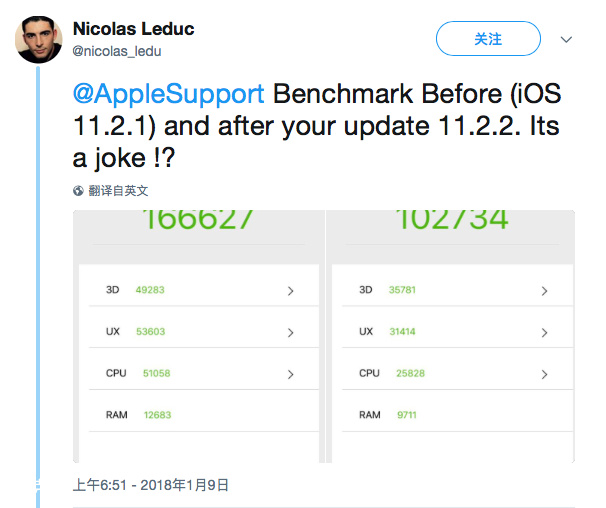606x508 pixels.
Task: Open the @AppleSupport mention link
Action: point(168,95)
